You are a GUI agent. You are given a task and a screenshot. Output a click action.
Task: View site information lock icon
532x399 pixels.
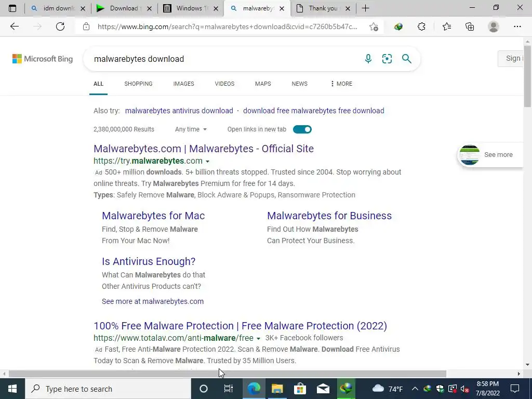(x=86, y=26)
